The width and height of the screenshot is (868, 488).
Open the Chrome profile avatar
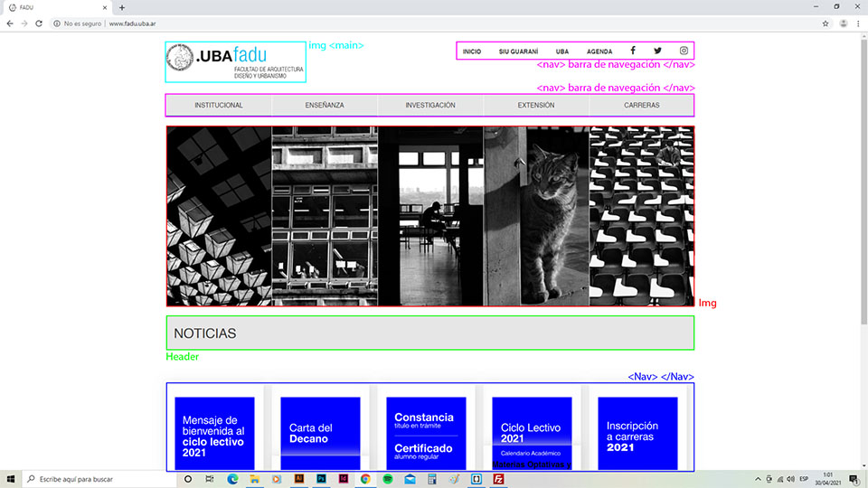point(841,23)
